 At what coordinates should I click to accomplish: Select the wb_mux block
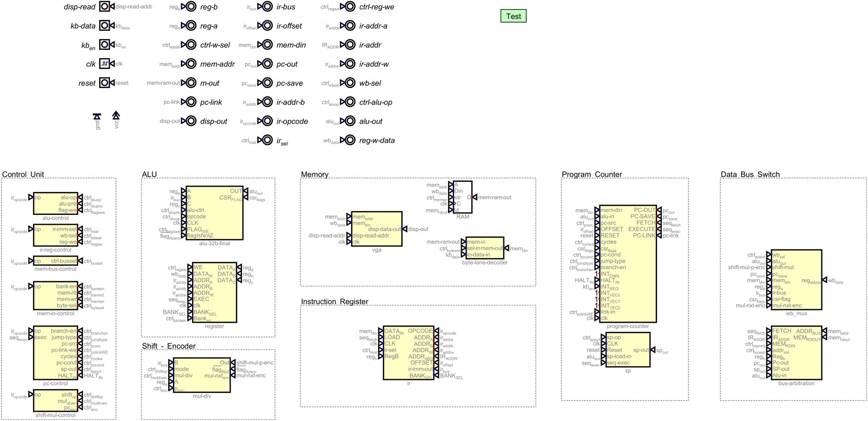click(796, 280)
